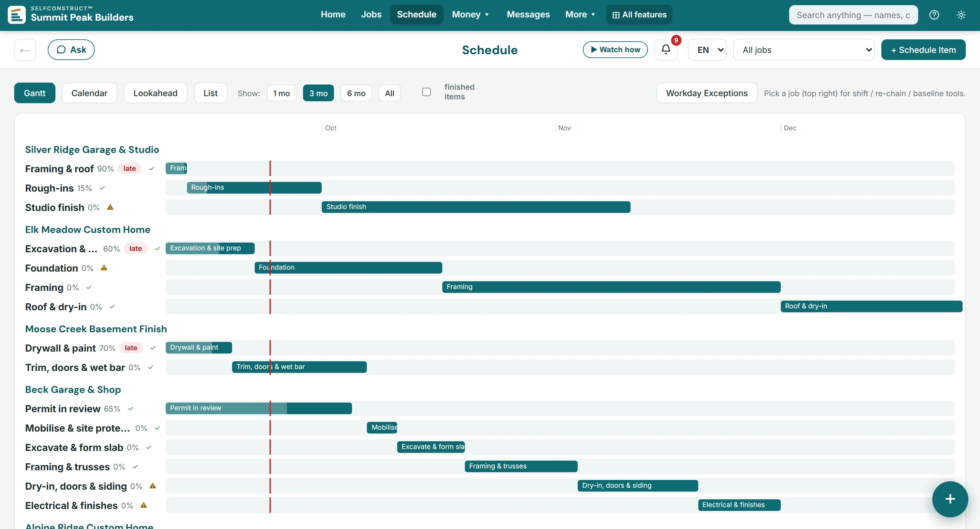
Task: Click checkmark beside Roof & dry-in 0%
Action: [x=112, y=307]
